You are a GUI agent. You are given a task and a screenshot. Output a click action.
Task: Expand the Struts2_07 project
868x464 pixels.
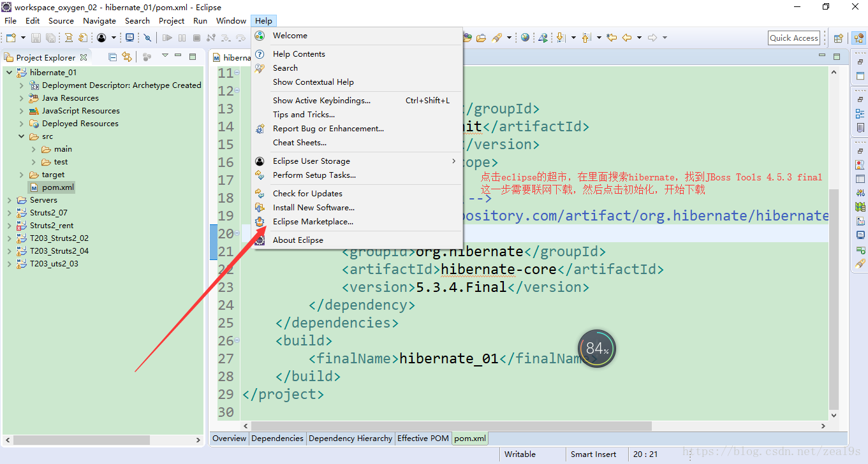(x=9, y=213)
